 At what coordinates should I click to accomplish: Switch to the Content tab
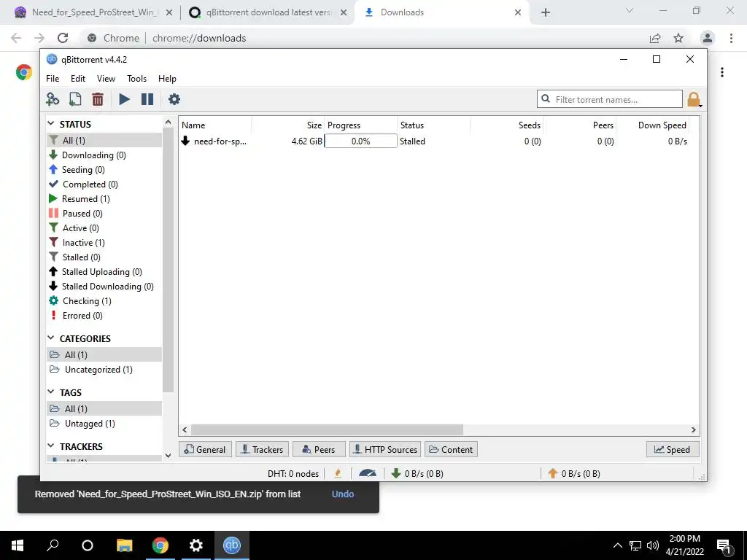pos(451,449)
